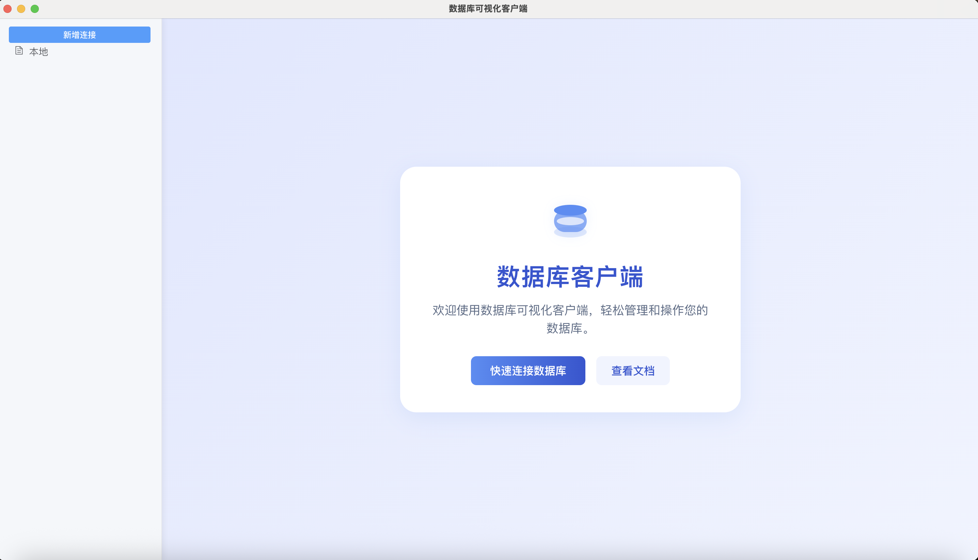This screenshot has width=978, height=560.
Task: Open docs via 查看文档 button
Action: click(632, 370)
